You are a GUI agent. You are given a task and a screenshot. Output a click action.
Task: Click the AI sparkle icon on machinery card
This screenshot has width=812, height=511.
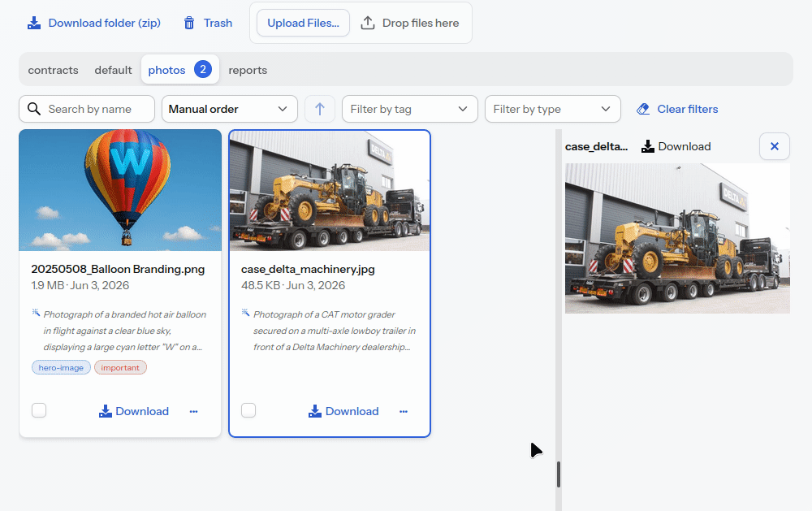[x=245, y=313]
